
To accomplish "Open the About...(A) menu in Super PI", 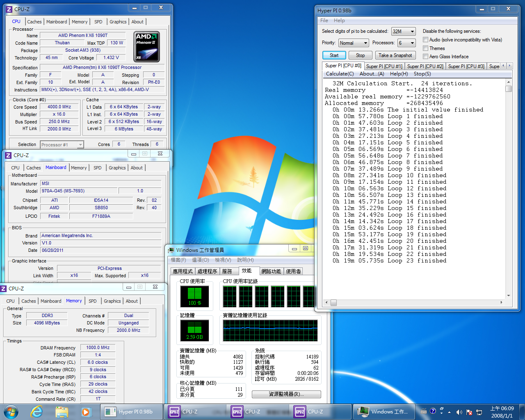I will pyautogui.click(x=372, y=74).
